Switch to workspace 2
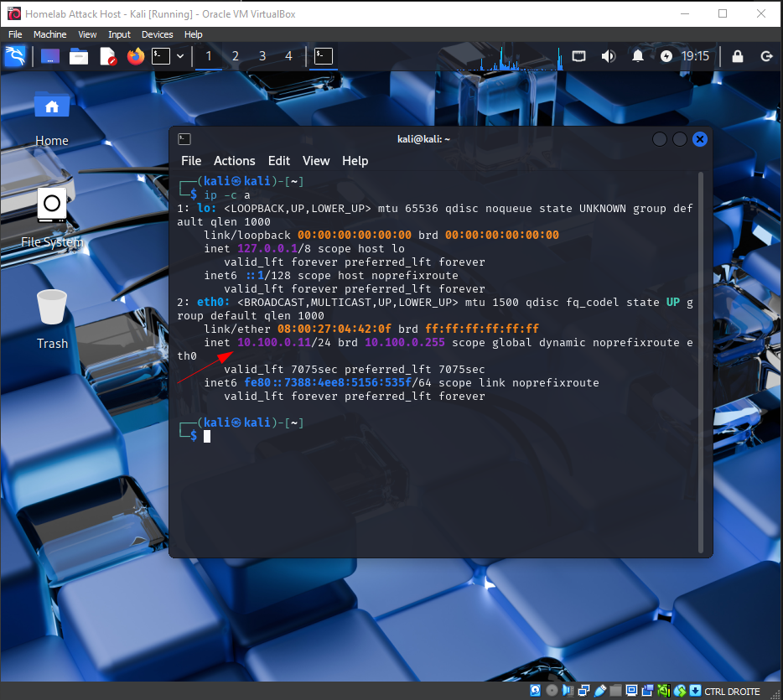This screenshot has width=783, height=700. pyautogui.click(x=236, y=56)
